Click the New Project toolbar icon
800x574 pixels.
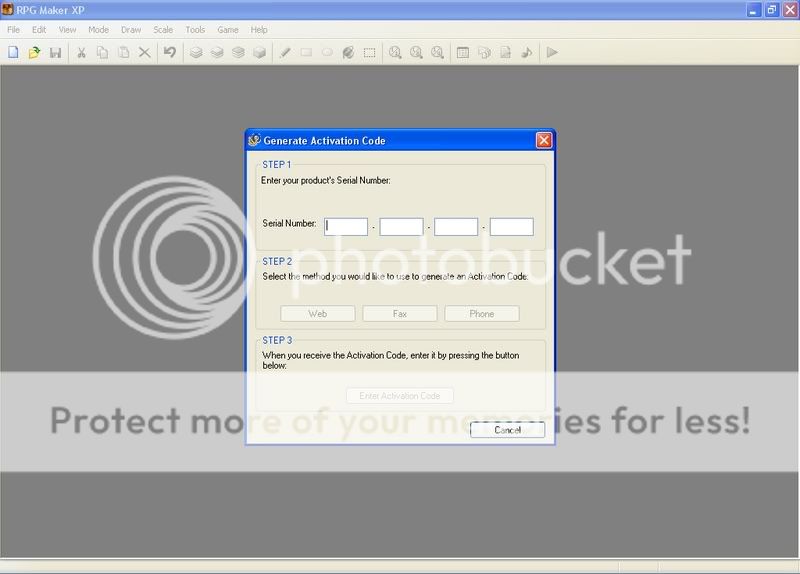(13, 52)
